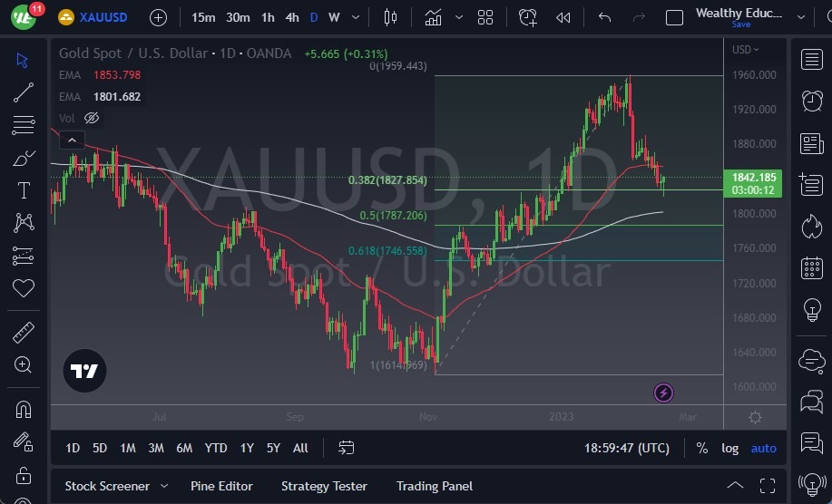
Task: Open the USD currency dropdown
Action: 745,50
